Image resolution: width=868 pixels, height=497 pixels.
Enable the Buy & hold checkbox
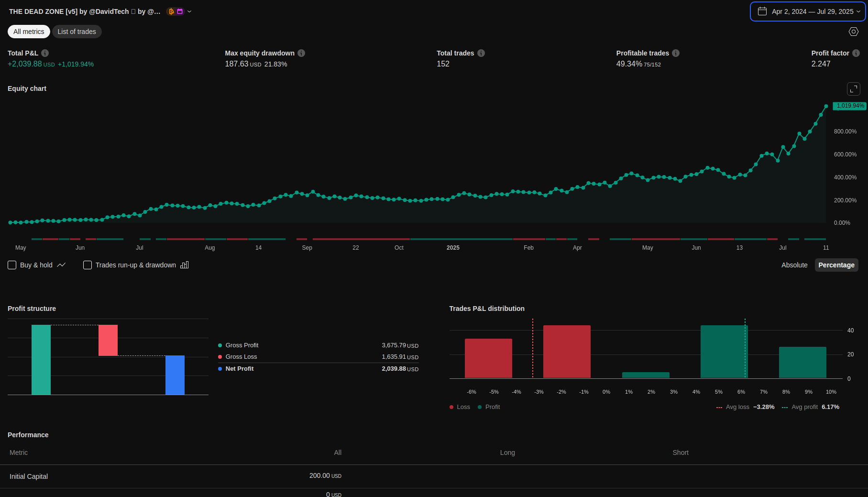[12, 265]
